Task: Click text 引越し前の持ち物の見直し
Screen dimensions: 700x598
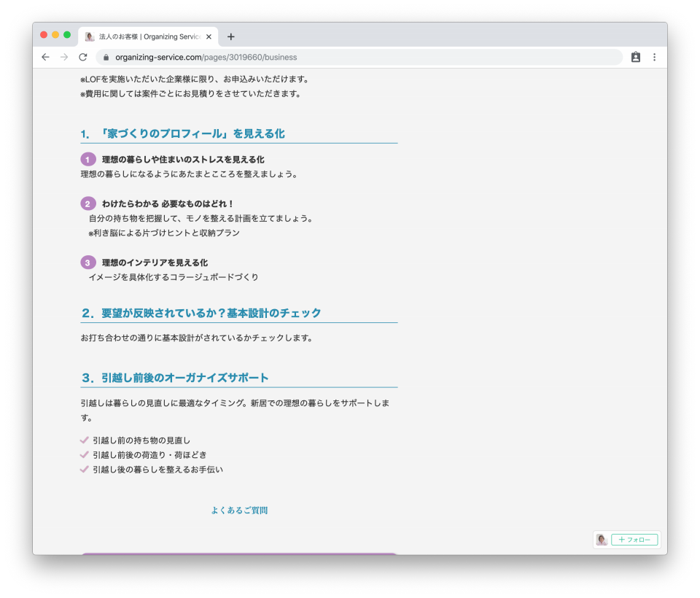Action: click(141, 440)
